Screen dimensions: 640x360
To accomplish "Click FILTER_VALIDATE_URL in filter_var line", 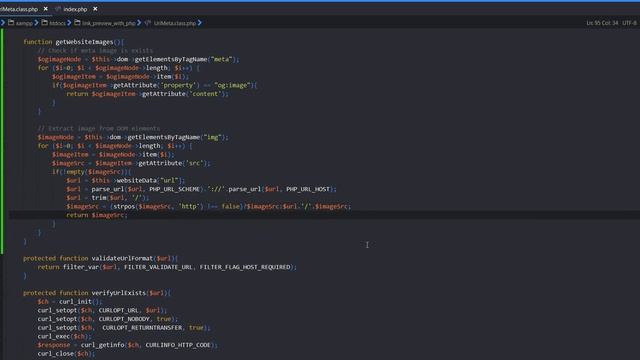I will pyautogui.click(x=158, y=267).
